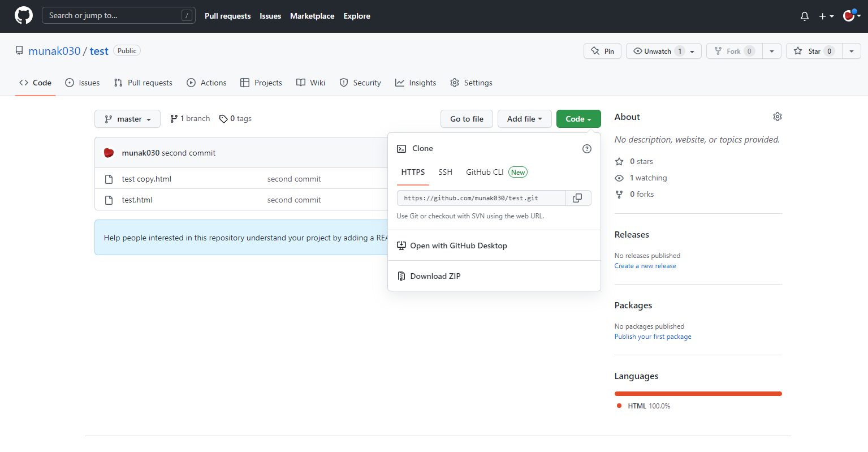The width and height of the screenshot is (868, 452).
Task: Click file icon beside test copy.html
Action: (x=109, y=179)
